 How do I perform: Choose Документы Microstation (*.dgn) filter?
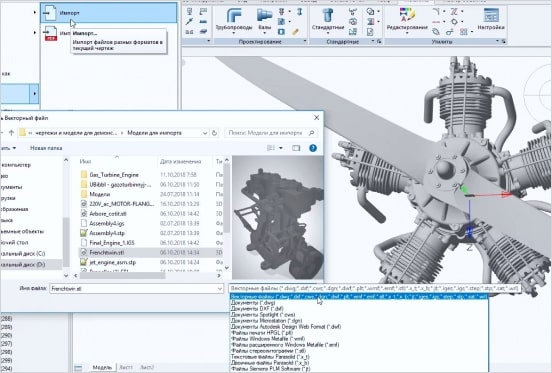click(x=266, y=321)
